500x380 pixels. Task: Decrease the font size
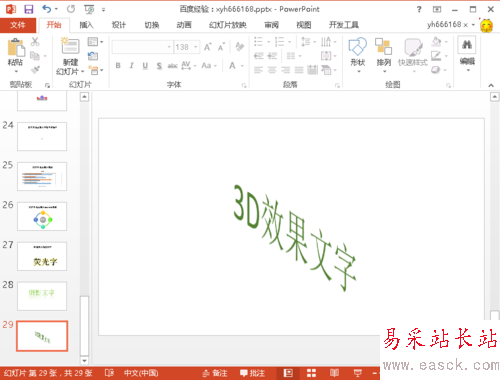(221, 47)
